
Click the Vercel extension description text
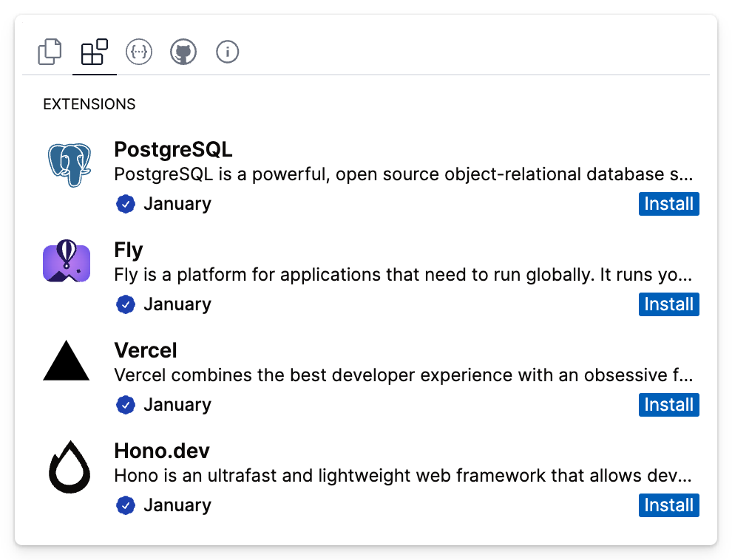403,375
